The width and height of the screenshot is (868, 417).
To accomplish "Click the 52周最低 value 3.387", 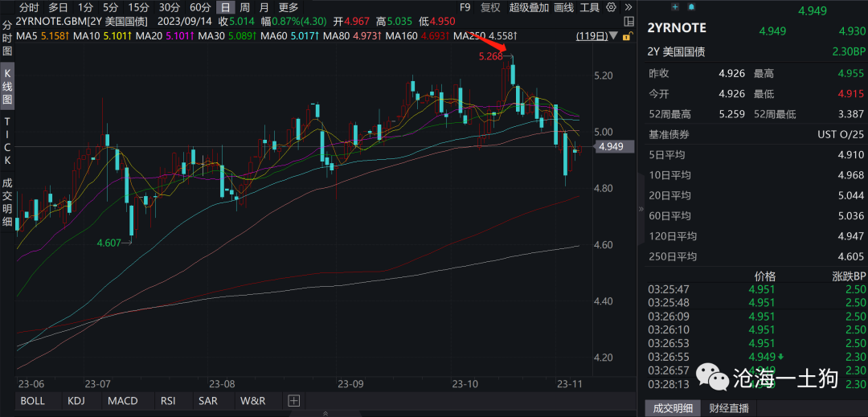I will coord(851,114).
